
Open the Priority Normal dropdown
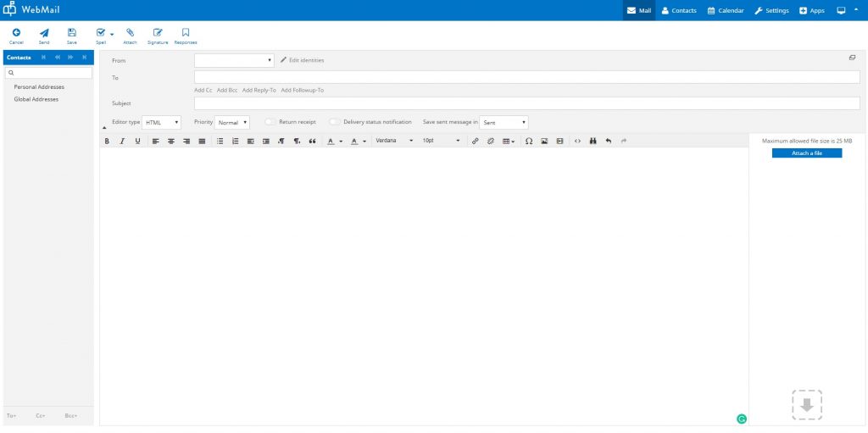232,122
